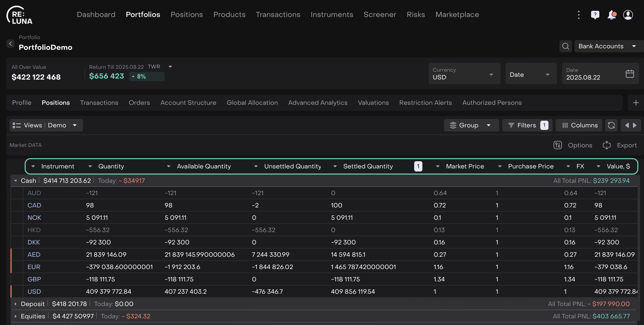Click the search magnifier icon
The image size is (644, 325).
(x=565, y=46)
